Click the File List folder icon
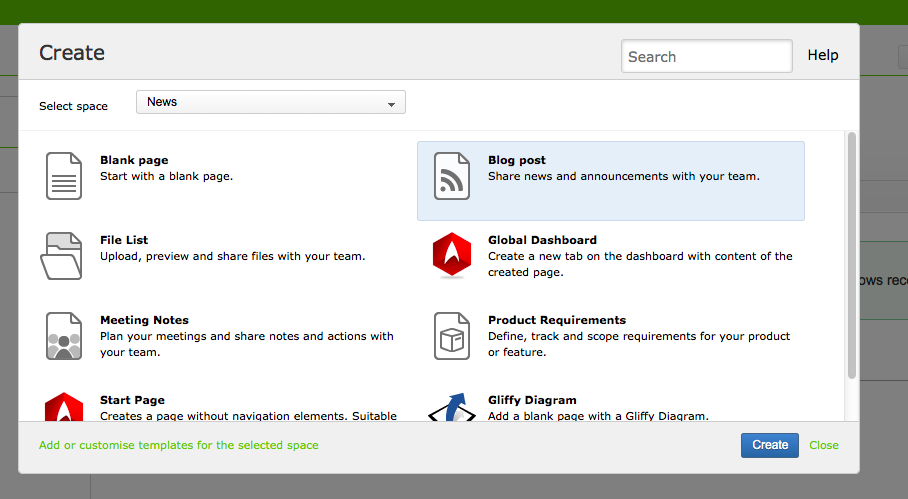 click(x=62, y=256)
